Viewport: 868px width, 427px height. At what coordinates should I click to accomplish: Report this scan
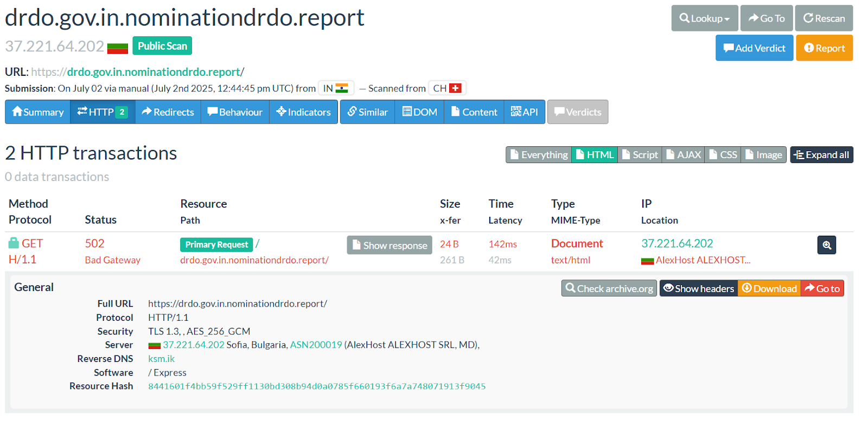click(824, 48)
